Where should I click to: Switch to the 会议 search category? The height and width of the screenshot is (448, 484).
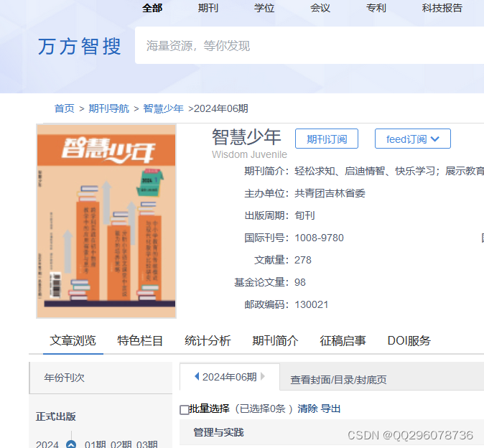coord(320,8)
